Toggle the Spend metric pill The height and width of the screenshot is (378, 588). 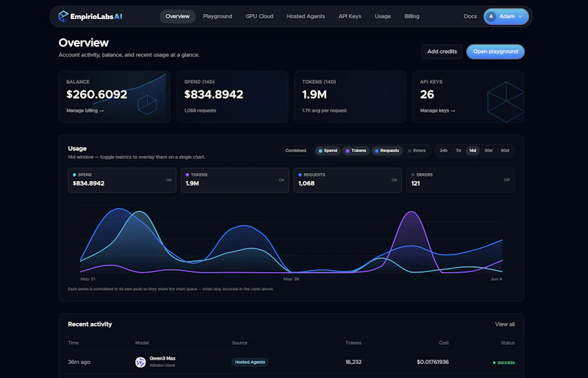click(x=328, y=151)
